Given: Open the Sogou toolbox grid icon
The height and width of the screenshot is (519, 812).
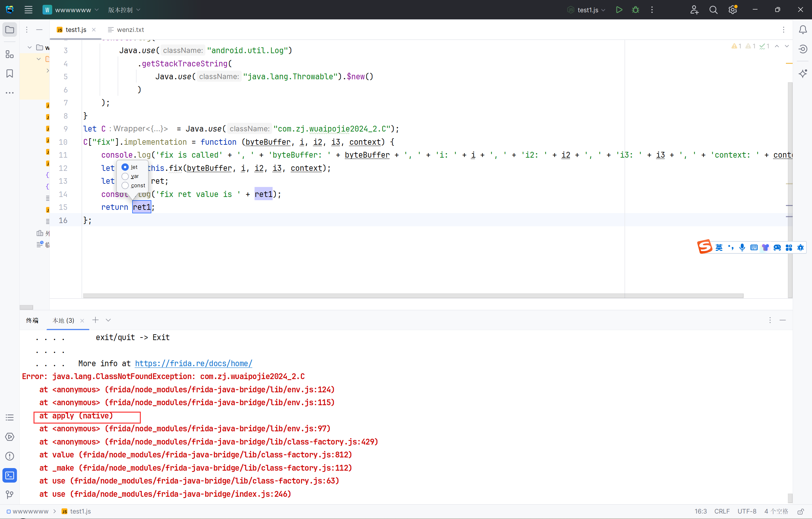Looking at the screenshot, I should [x=789, y=248].
